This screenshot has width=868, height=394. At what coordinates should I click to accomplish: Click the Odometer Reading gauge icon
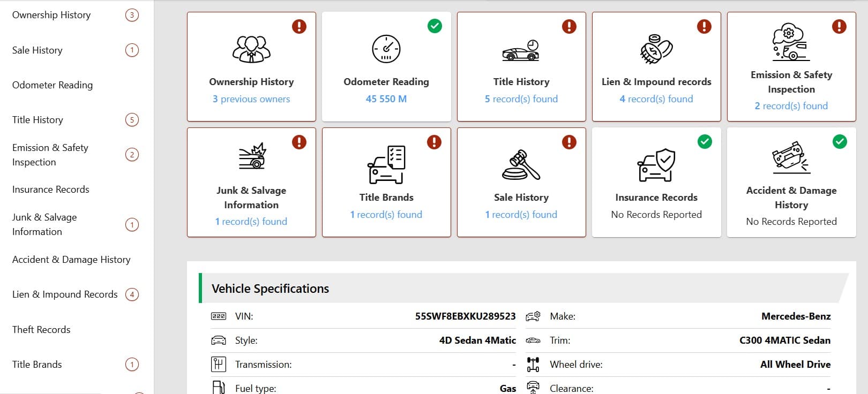(386, 49)
